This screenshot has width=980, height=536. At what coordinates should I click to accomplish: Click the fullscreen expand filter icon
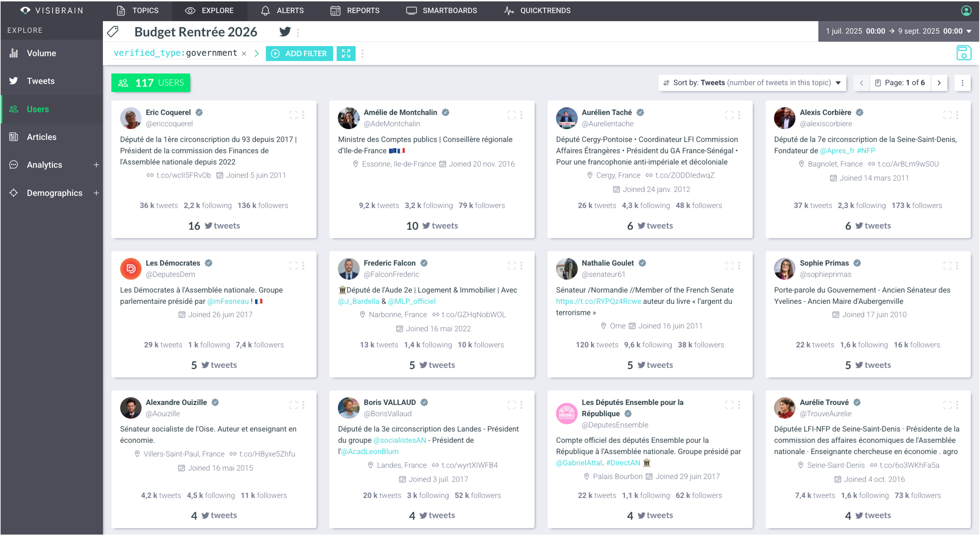pos(345,54)
